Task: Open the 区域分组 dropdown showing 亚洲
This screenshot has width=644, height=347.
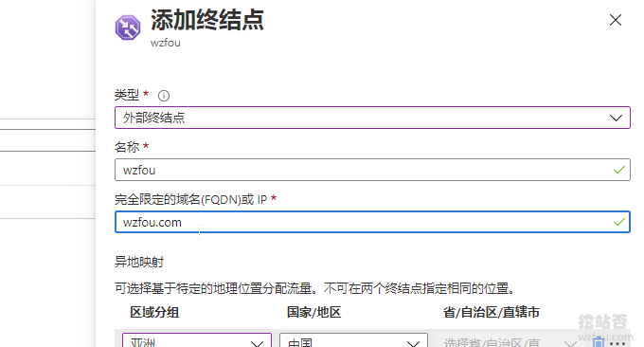Action: pyautogui.click(x=197, y=340)
